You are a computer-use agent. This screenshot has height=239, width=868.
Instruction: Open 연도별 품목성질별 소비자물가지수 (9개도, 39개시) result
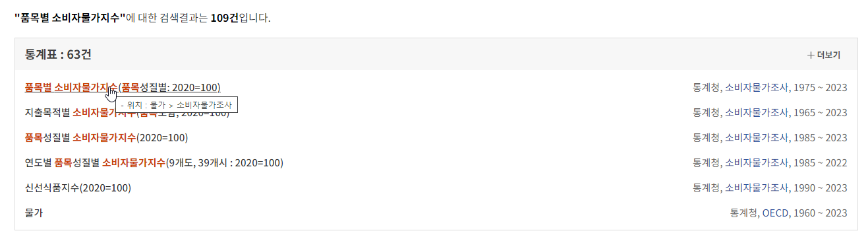point(154,162)
